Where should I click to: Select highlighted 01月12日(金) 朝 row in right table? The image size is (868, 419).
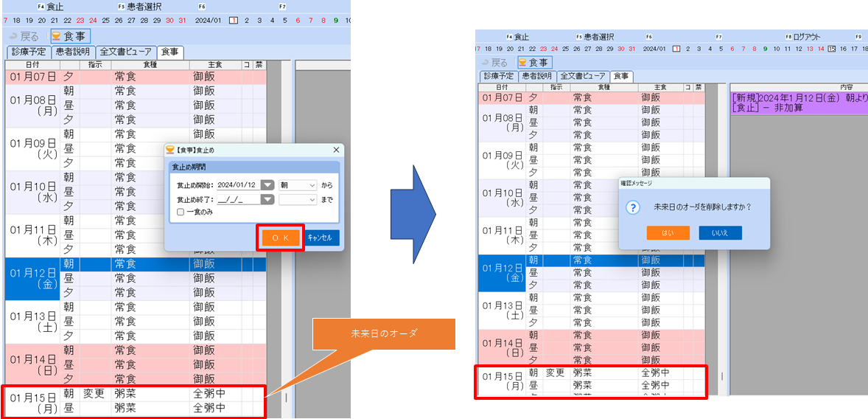point(615,260)
